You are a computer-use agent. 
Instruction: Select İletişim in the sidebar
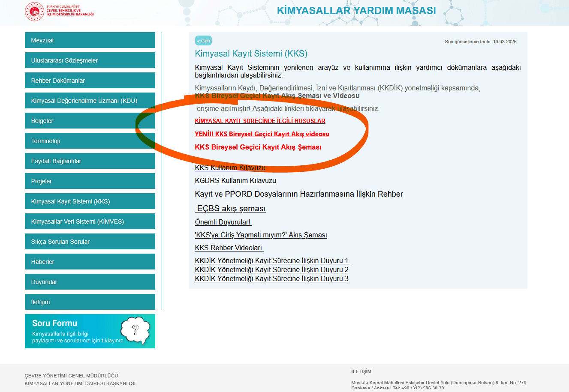[x=90, y=302]
